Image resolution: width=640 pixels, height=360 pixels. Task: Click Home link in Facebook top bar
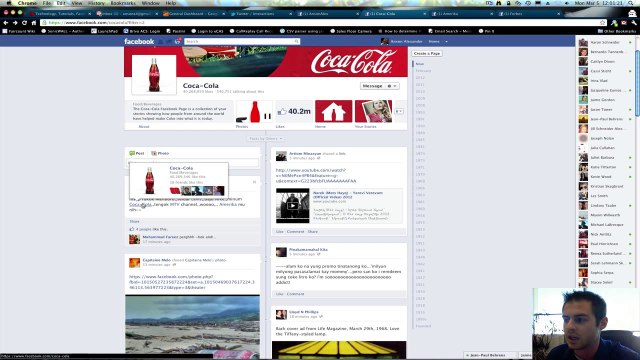[x=434, y=42]
